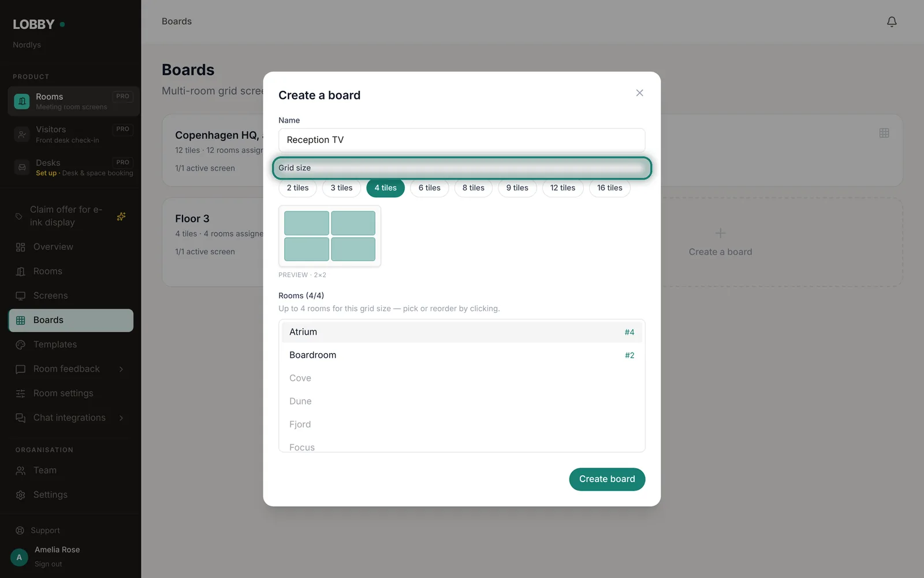
Task: Click the Overview grid icon
Action: tap(21, 247)
